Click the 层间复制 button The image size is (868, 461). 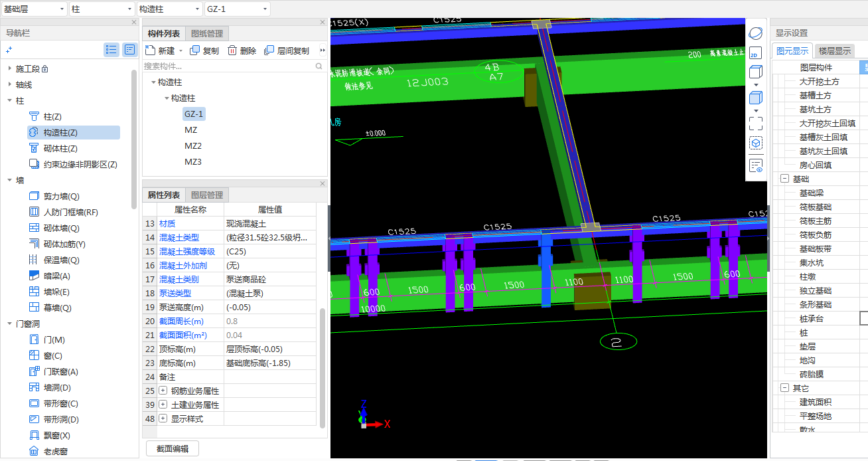(287, 50)
